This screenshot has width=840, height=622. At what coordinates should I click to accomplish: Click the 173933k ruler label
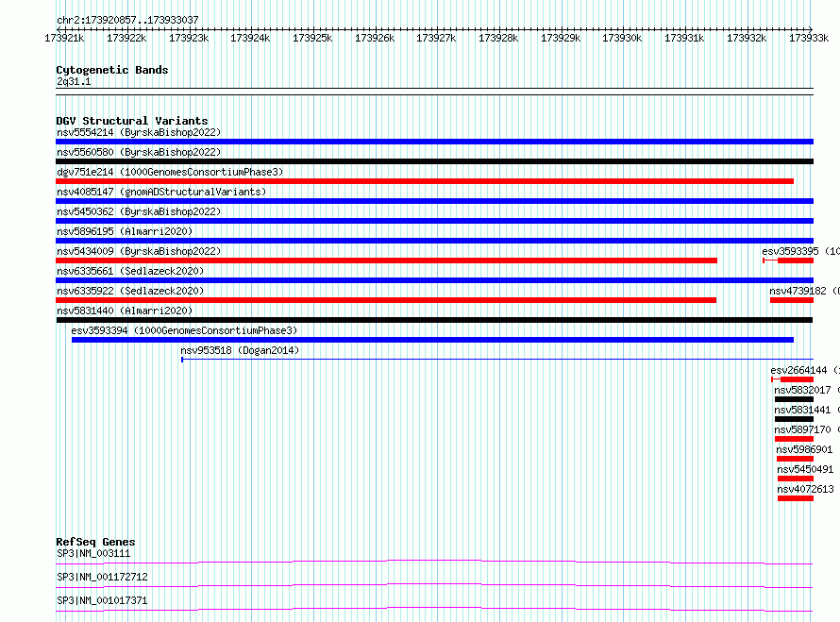coord(809,38)
